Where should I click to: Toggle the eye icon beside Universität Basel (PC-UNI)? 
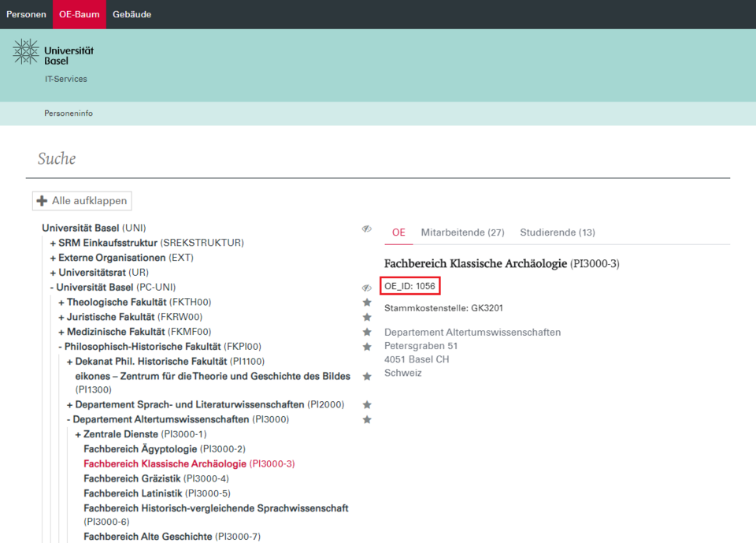[367, 288]
